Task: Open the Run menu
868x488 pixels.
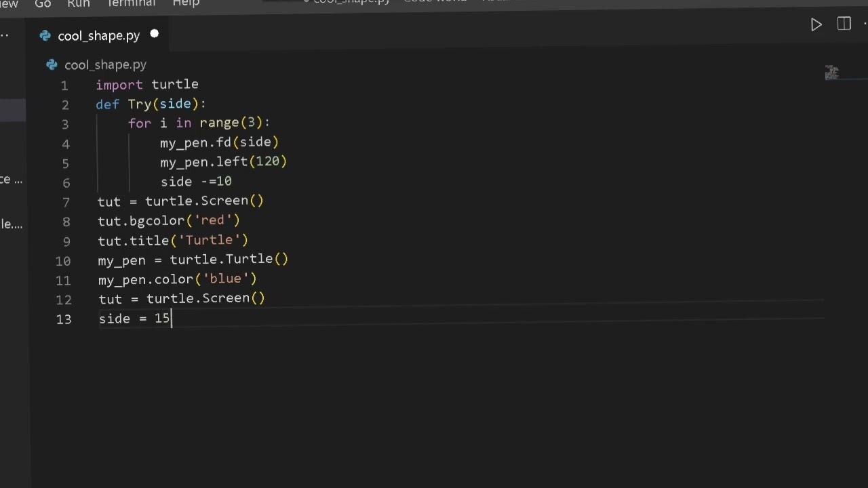Action: tap(79, 4)
